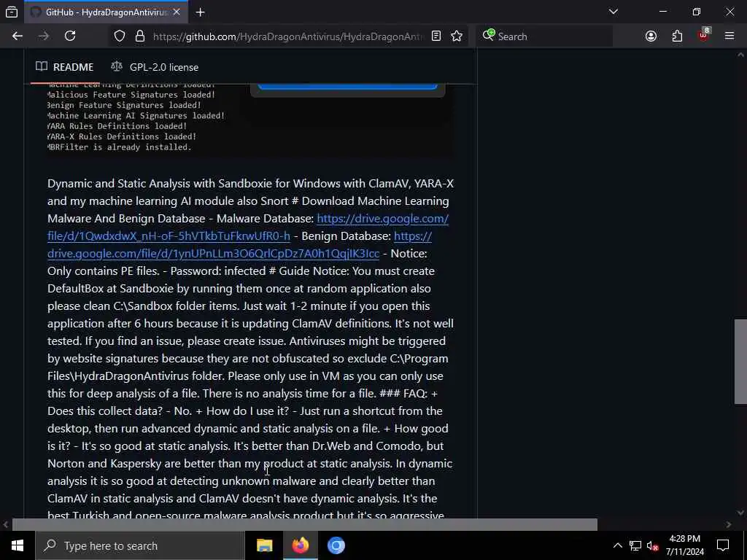Switch to GPL-2.0 license tab
The image size is (747, 560).
click(x=155, y=67)
